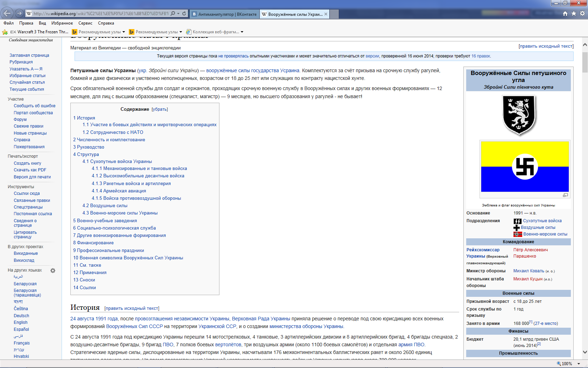Screen dimensions: 588x368
Task: Click 24 августа 1991 года link
Action: [x=94, y=319]
